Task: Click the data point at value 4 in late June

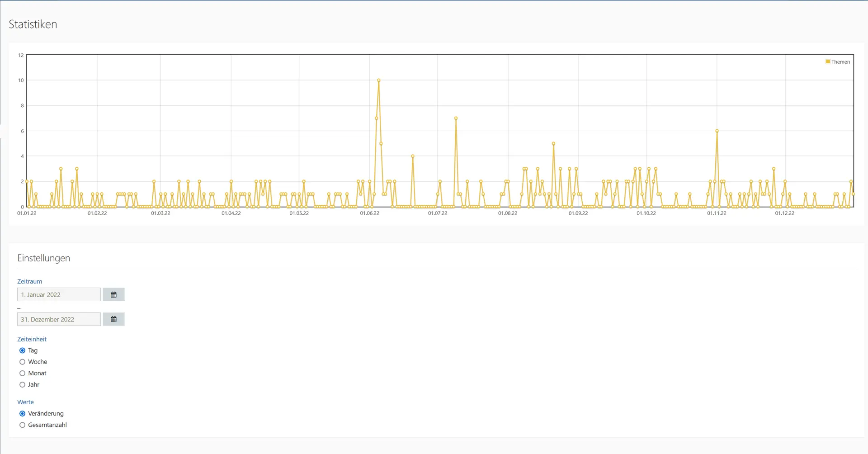Action: tap(413, 156)
